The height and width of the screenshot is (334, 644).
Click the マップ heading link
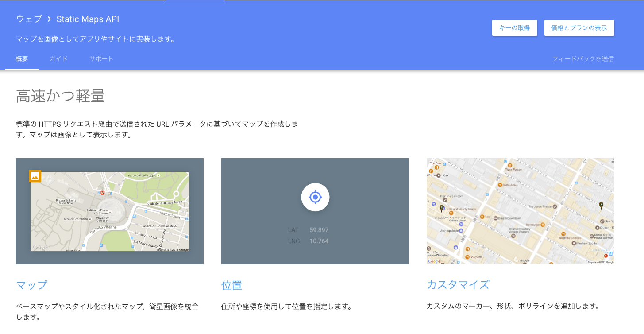point(31,285)
